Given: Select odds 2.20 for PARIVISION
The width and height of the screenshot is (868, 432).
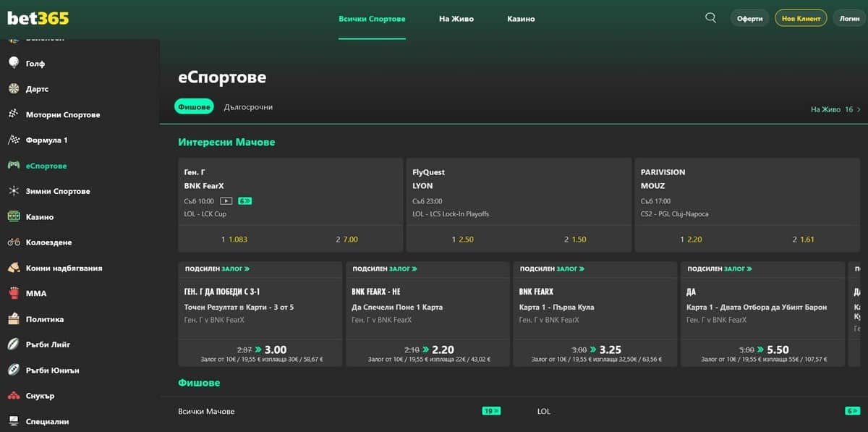Looking at the screenshot, I should pos(692,239).
